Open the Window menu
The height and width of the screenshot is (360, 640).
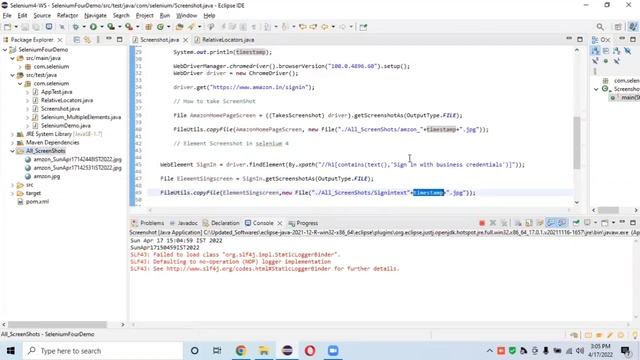pos(186,16)
